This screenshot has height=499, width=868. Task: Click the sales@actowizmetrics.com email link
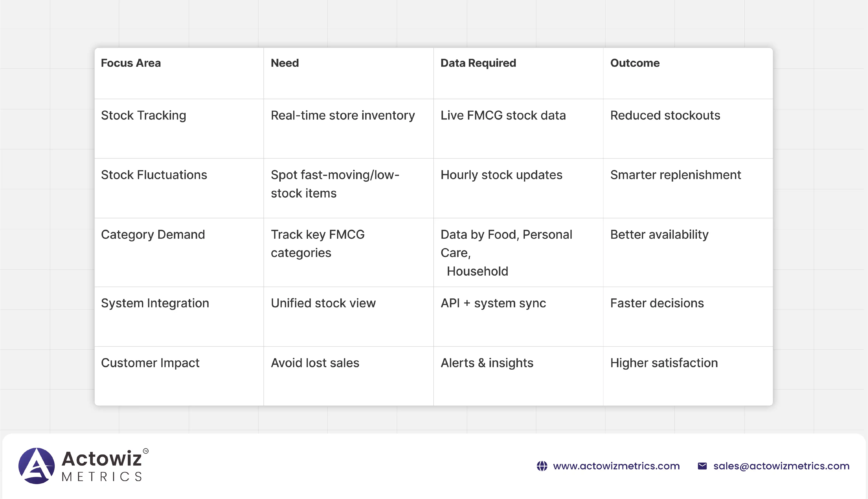[781, 466]
